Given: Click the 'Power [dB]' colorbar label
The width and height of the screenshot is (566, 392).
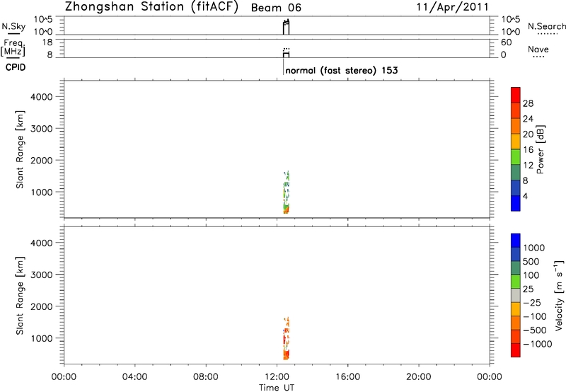Looking at the screenshot, I should pyautogui.click(x=541, y=149).
